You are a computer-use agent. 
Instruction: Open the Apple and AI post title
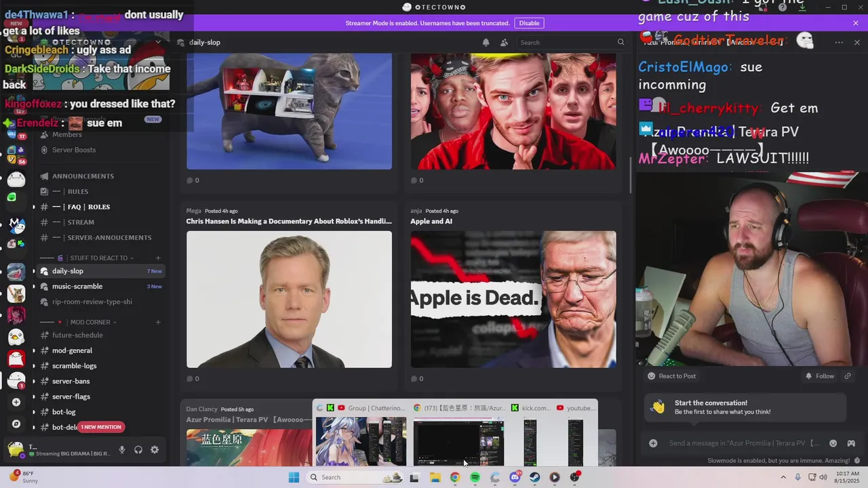431,222
